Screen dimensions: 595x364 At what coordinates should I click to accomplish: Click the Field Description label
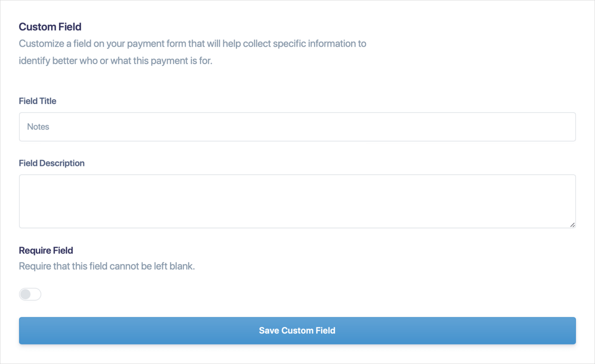coord(51,163)
